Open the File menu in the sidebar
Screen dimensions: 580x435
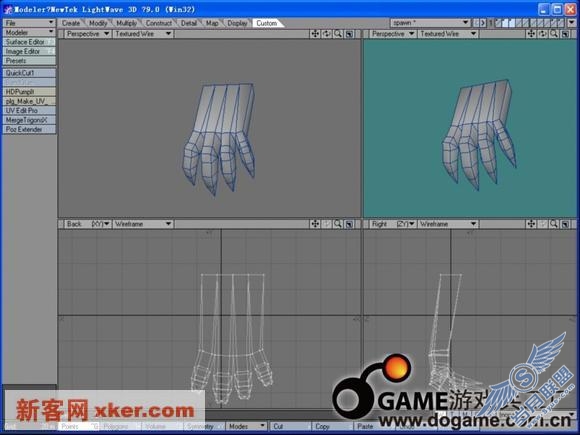[x=29, y=23]
